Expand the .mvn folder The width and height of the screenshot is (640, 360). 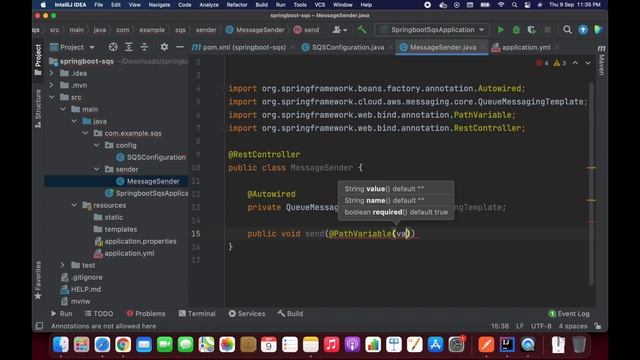[x=51, y=85]
